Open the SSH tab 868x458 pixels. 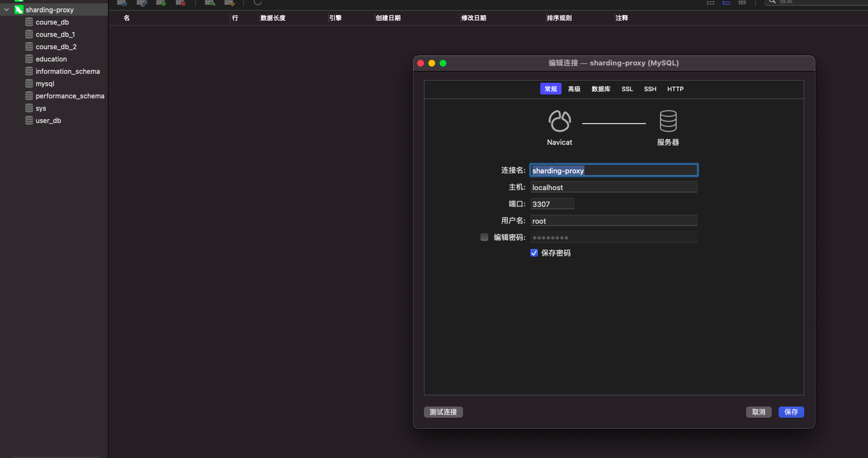[x=650, y=89]
